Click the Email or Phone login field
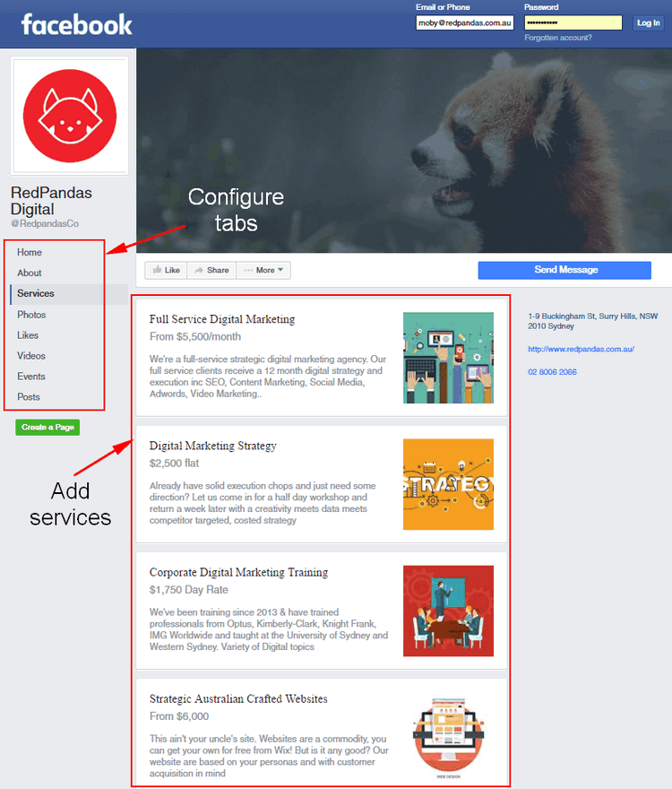This screenshot has height=789, width=672. (464, 22)
